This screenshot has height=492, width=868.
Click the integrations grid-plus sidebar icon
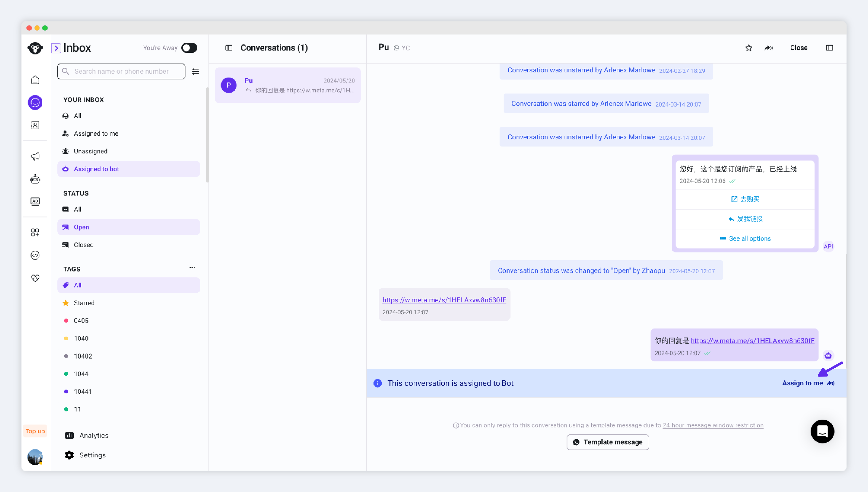(35, 232)
